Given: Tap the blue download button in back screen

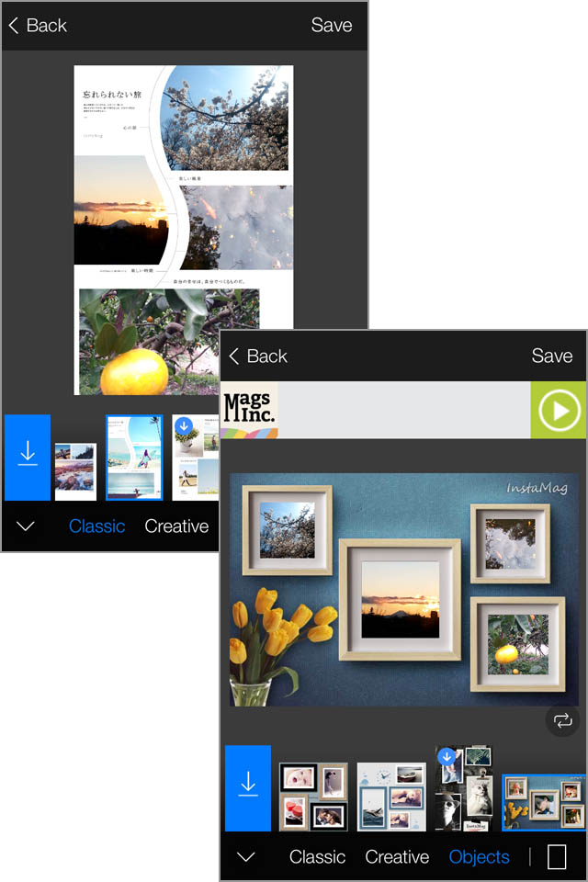Looking at the screenshot, I should pos(28,458).
